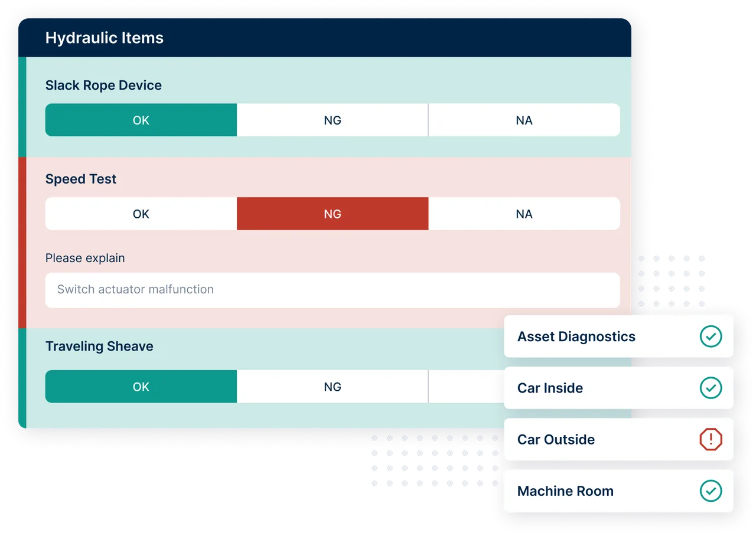This screenshot has width=756, height=536.
Task: Click the Car Inside green checkmark icon
Action: tap(711, 388)
